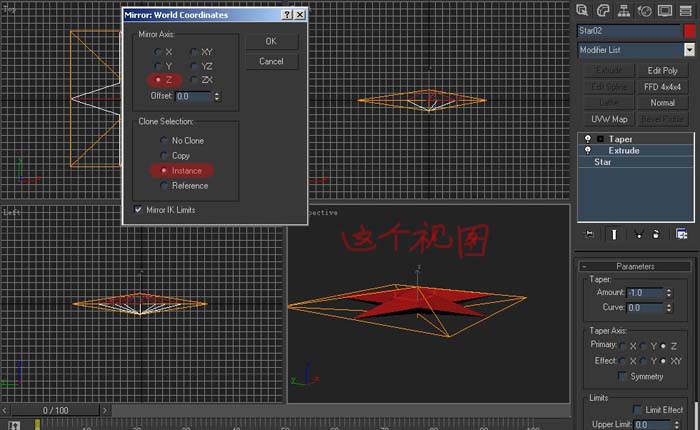The image size is (700, 430).
Task: Click the Offset spinner arrows
Action: tap(217, 96)
